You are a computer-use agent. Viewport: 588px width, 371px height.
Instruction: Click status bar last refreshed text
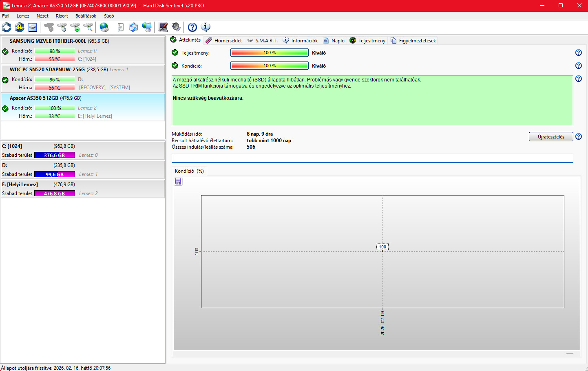[x=56, y=368]
